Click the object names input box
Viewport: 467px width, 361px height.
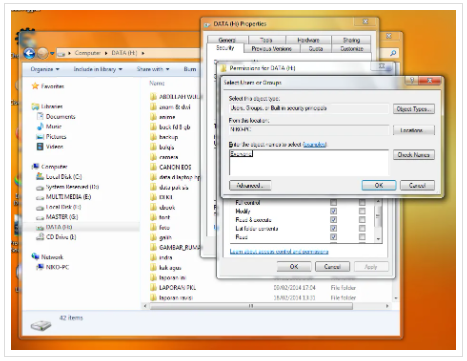coord(309,162)
